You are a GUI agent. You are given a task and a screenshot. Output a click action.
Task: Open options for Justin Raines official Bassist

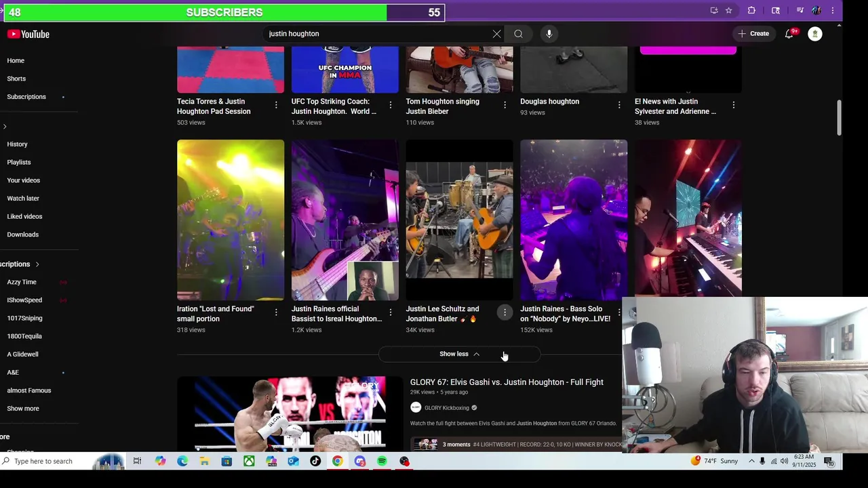coord(391,312)
